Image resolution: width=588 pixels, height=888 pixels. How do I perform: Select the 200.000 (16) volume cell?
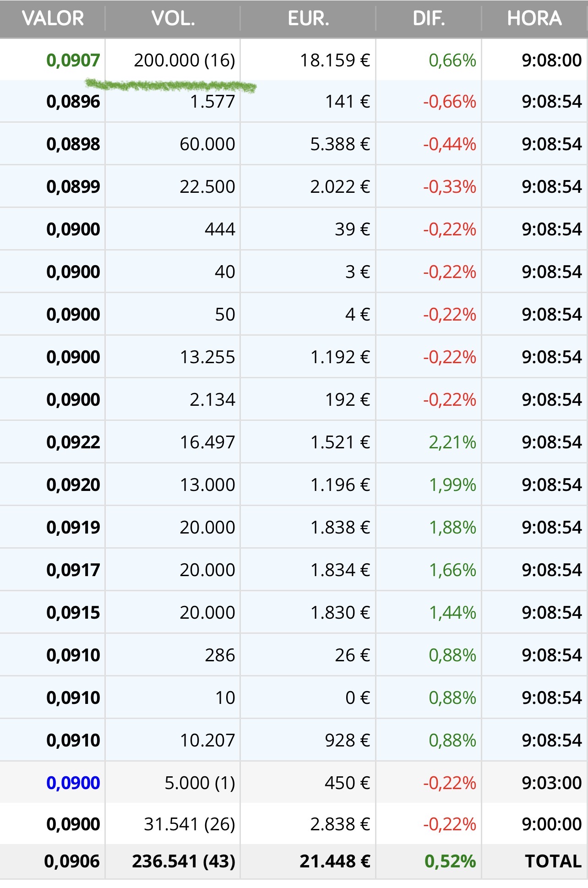184,60
